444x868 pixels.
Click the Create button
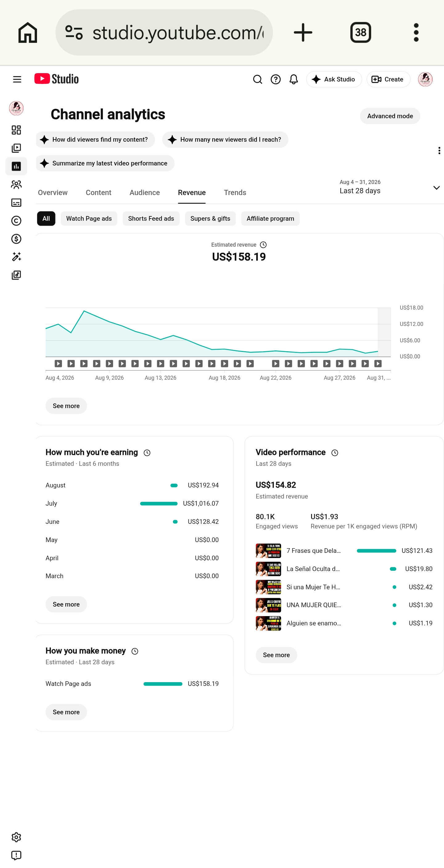point(388,79)
